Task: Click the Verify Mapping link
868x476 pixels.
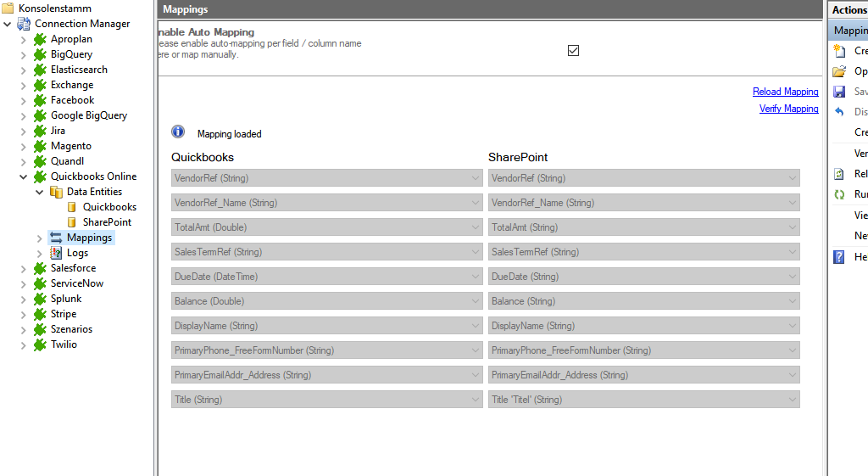Action: coord(788,109)
